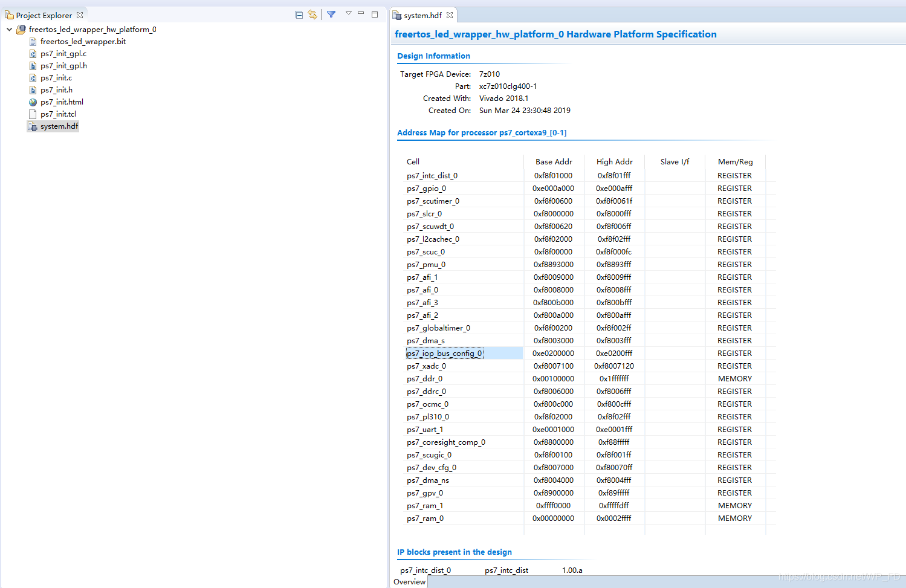Image resolution: width=906 pixels, height=588 pixels.
Task: Maximize the Project Explorer view
Action: [x=375, y=14]
